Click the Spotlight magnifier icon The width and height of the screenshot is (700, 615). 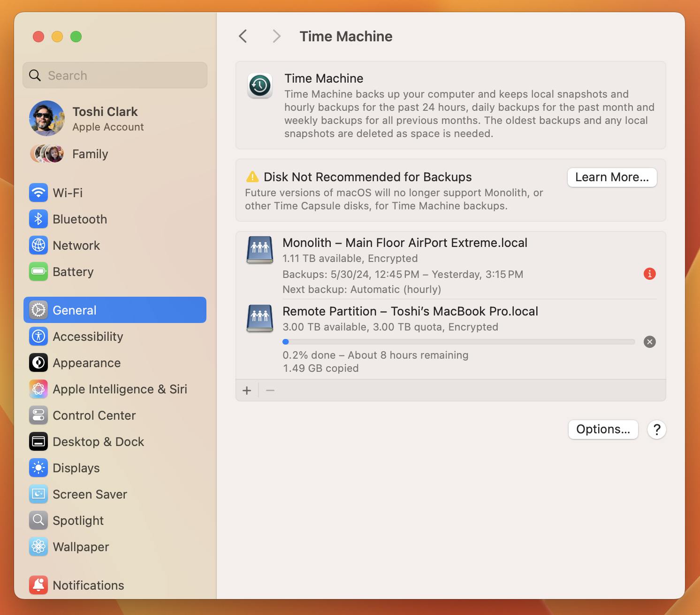pyautogui.click(x=38, y=520)
